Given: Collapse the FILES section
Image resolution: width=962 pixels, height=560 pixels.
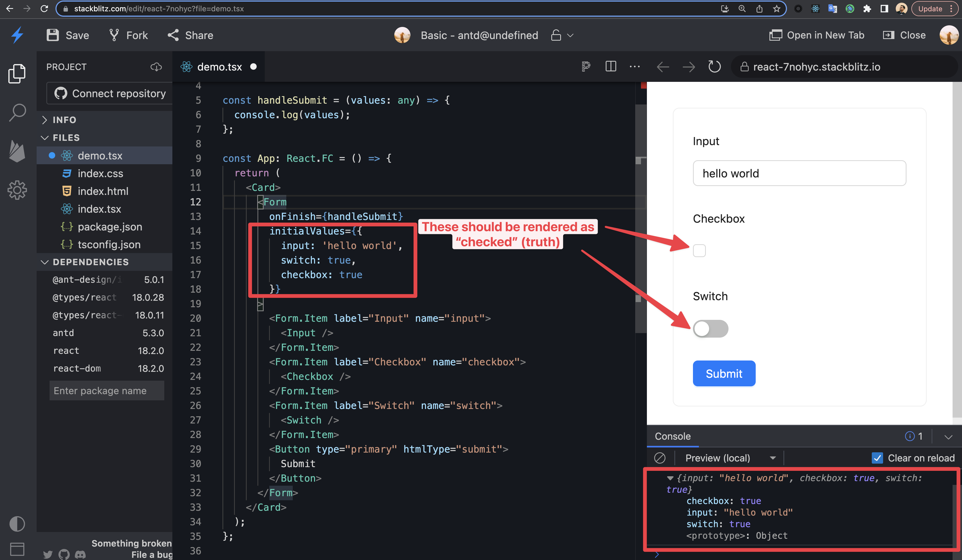Looking at the screenshot, I should [x=104, y=137].
